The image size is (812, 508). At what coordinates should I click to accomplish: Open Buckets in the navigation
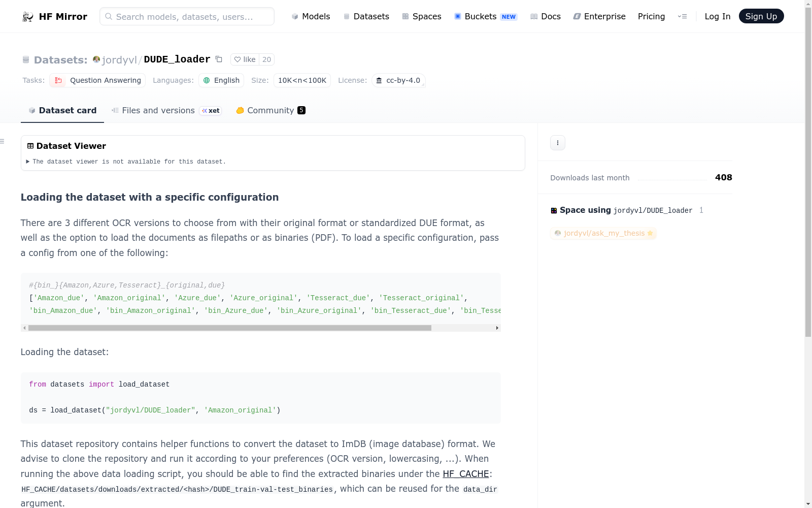tap(486, 16)
